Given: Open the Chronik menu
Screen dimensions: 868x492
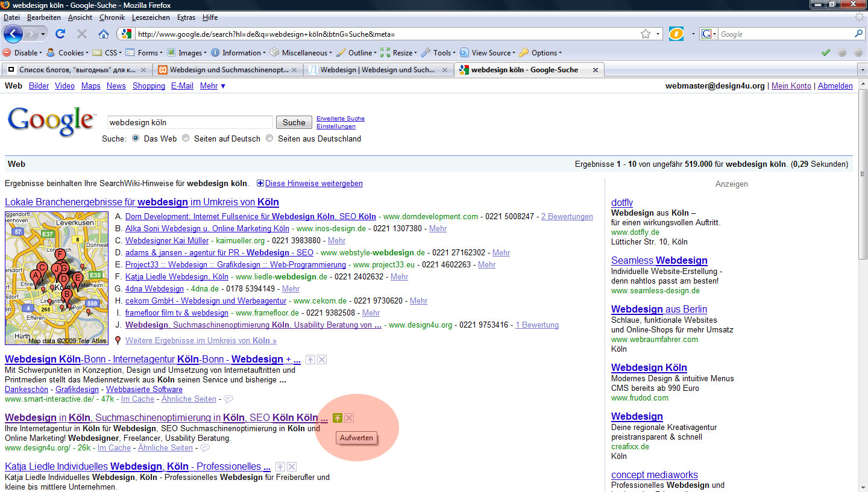Looking at the screenshot, I should 112,17.
